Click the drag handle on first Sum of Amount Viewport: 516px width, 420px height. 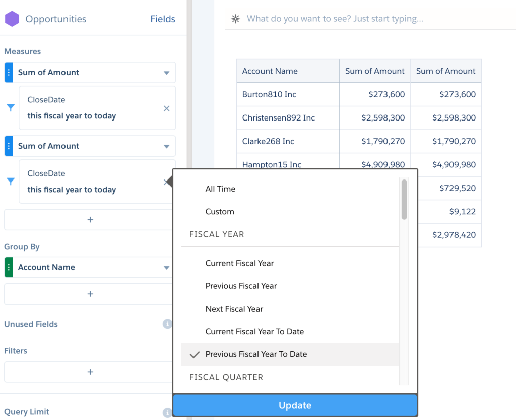(x=9, y=73)
